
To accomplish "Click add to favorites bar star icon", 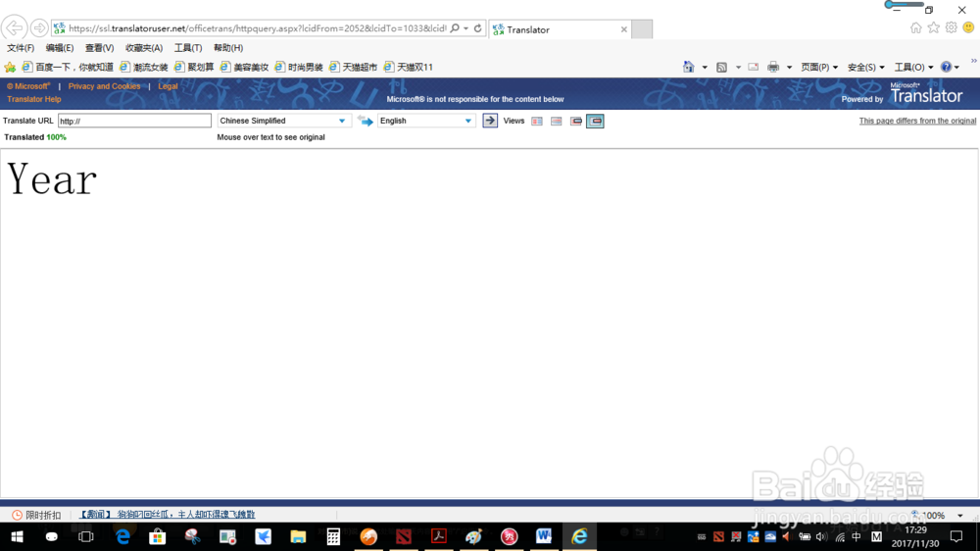I will tap(10, 67).
